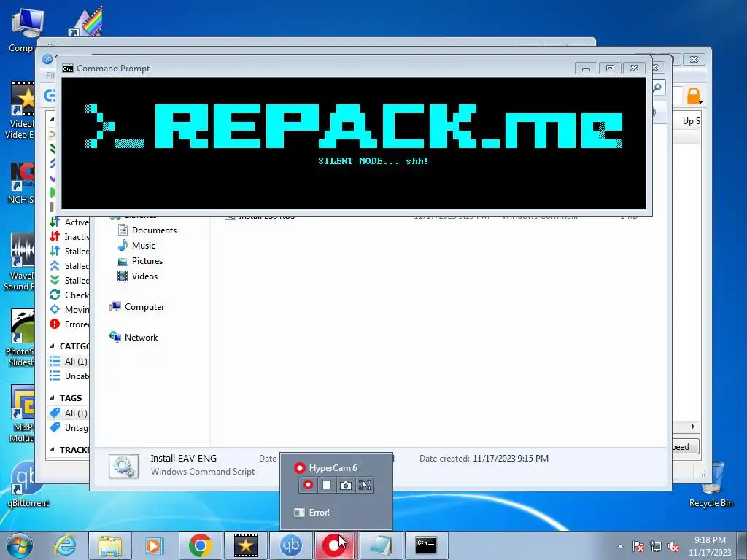
Task: Click the Date created value 11/17/2023 9:15 PM
Action: (x=510, y=459)
